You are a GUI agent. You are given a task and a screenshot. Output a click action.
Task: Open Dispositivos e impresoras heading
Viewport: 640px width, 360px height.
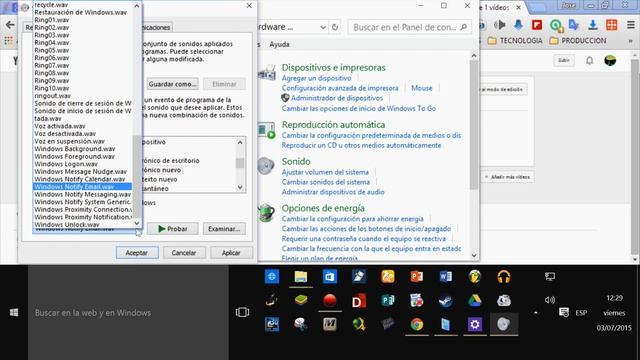333,68
